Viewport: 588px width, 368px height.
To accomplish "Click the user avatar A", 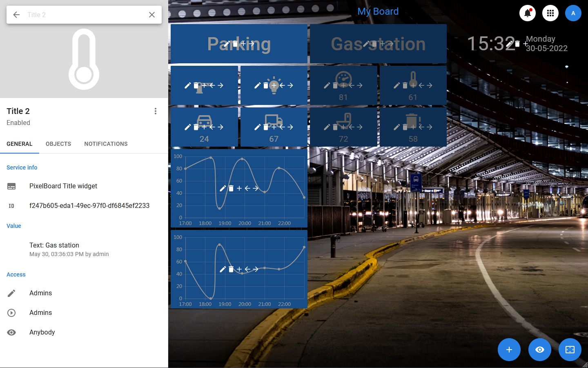I will [573, 13].
